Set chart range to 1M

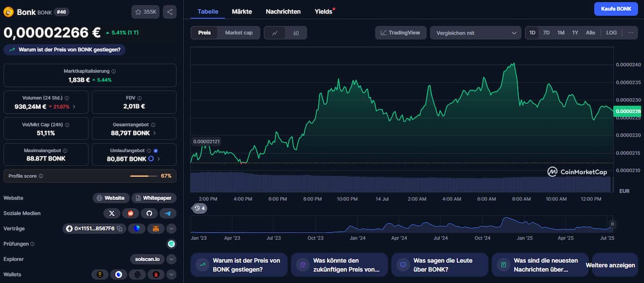(x=561, y=33)
